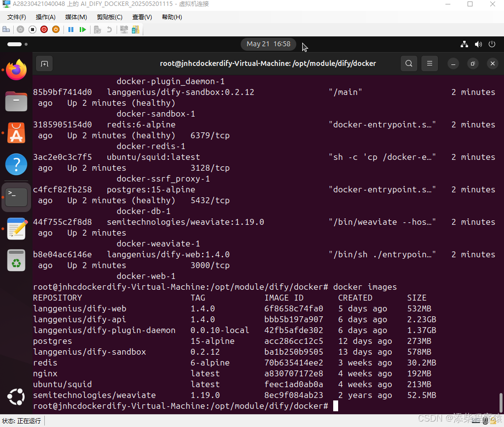Click the nginx repository text
The image size is (504, 427).
pyautogui.click(x=45, y=374)
